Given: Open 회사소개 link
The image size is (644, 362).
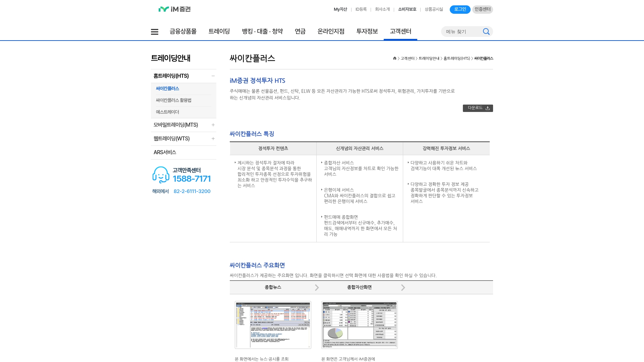Looking at the screenshot, I should [382, 9].
